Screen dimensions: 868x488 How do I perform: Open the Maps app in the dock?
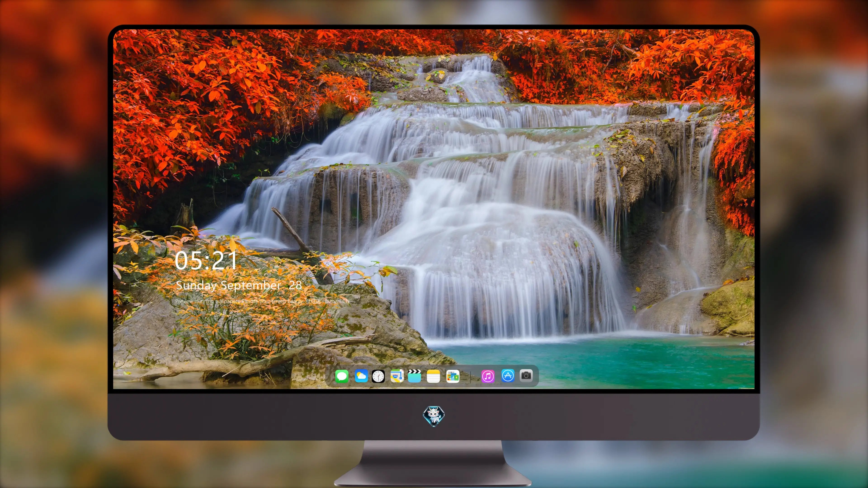pyautogui.click(x=397, y=376)
